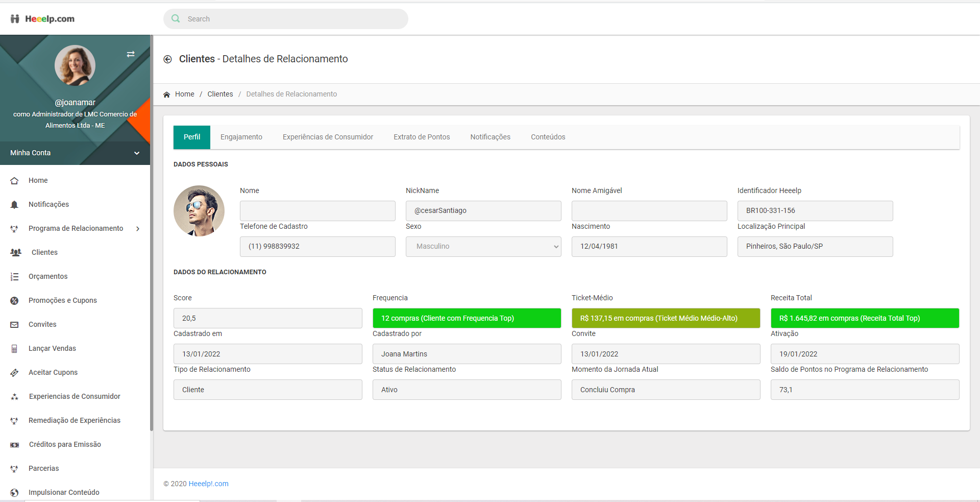
Task: Click the Heeelp!.com footer link
Action: pos(208,484)
